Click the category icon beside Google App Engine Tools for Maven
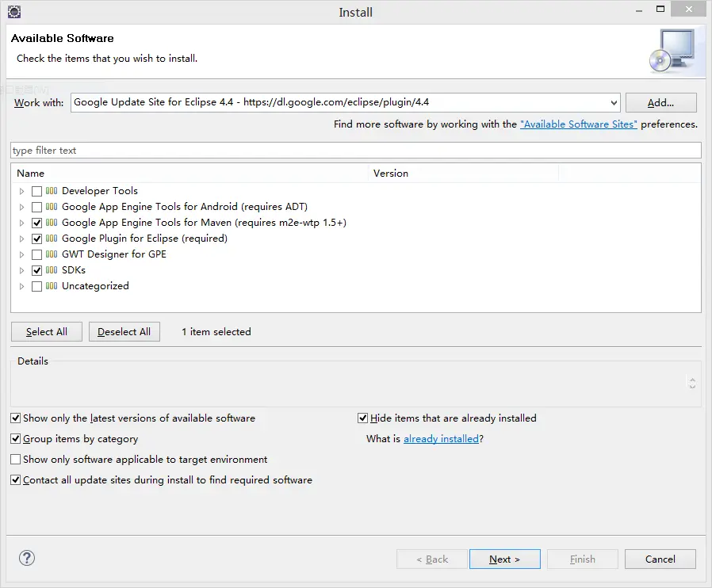This screenshot has height=588, width=712. tap(52, 223)
